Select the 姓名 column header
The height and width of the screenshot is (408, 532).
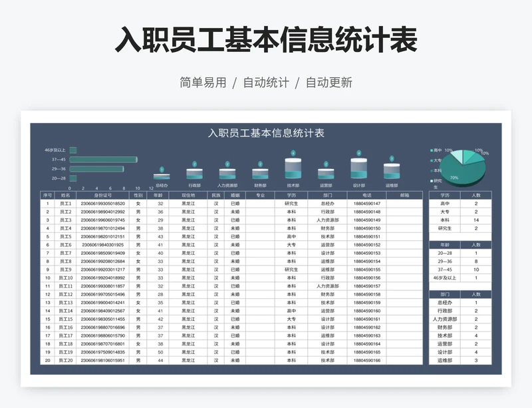(x=65, y=195)
